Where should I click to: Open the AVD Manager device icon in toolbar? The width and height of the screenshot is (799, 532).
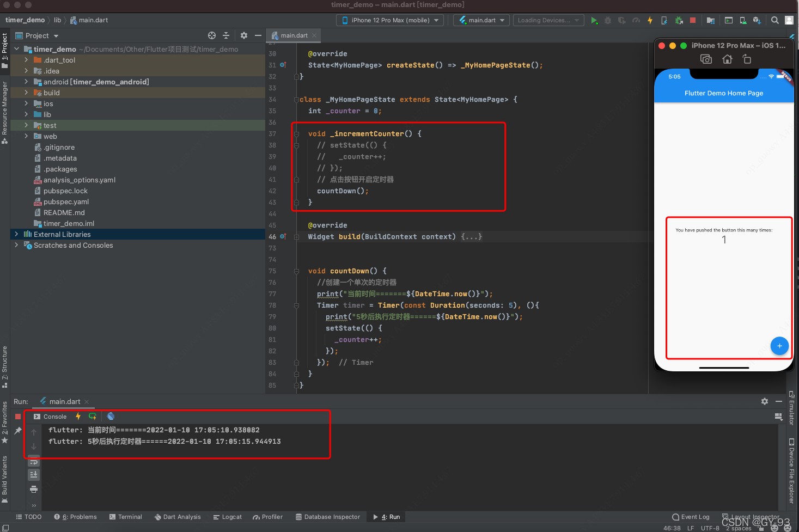743,20
